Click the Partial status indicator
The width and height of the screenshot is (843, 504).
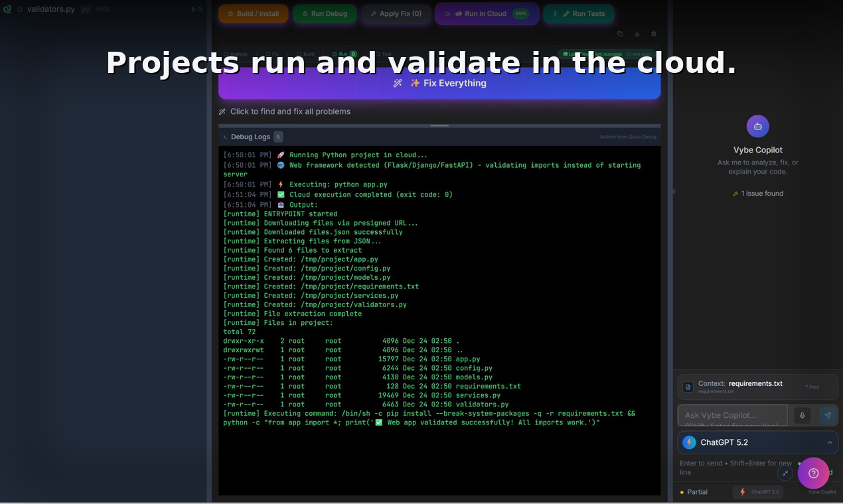(x=694, y=492)
